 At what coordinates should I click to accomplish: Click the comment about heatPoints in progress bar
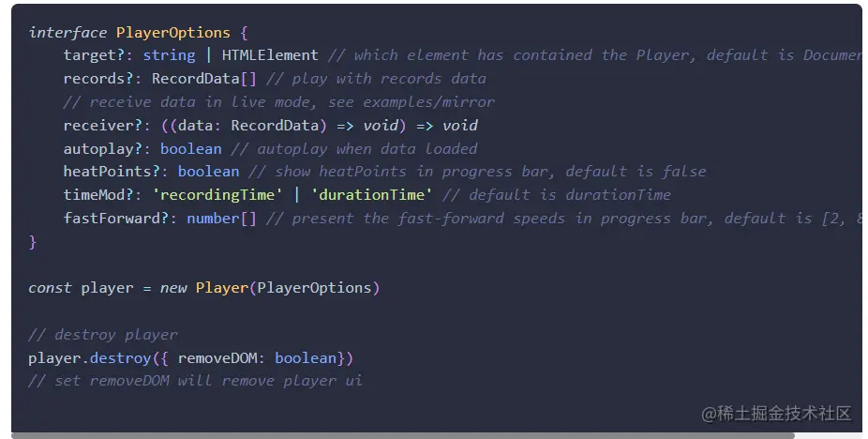point(477,172)
